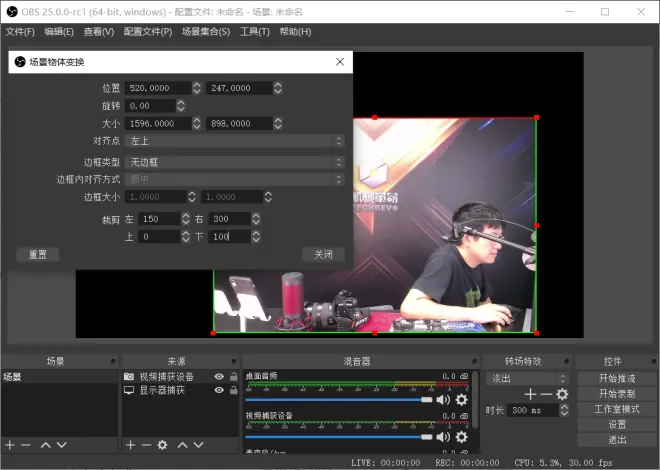Screen dimensions: 660x470
Task: Click the 退出 exit button
Action: pyautogui.click(x=617, y=440)
